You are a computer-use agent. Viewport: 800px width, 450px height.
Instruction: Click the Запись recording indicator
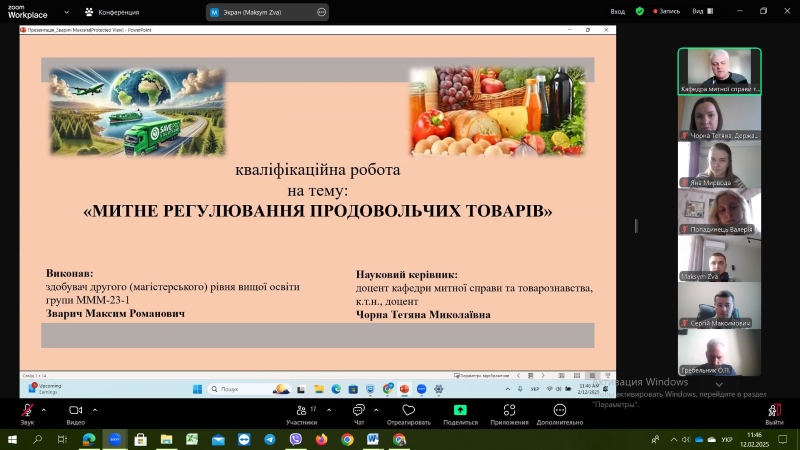666,11
